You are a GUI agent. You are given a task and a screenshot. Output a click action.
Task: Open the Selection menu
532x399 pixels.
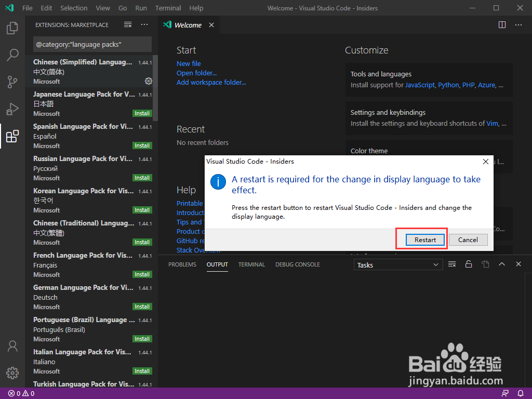74,8
